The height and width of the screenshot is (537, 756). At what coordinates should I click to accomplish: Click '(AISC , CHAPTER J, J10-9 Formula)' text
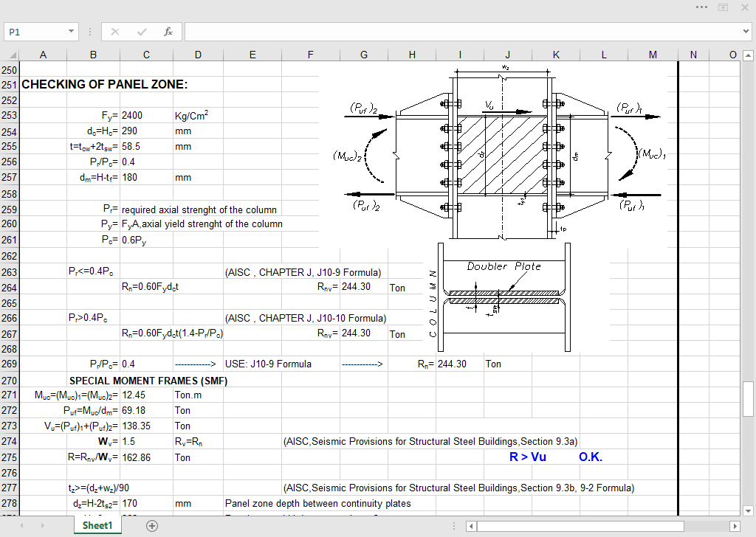pyautogui.click(x=303, y=273)
